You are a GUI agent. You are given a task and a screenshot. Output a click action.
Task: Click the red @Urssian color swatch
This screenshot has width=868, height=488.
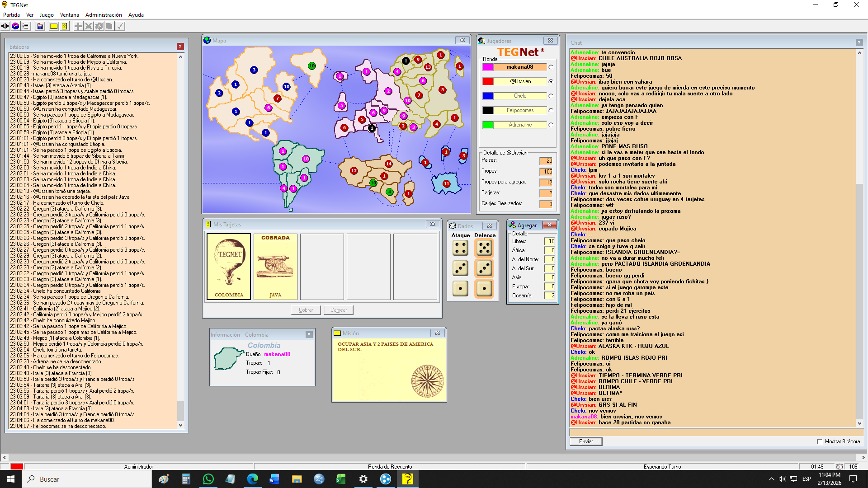(x=487, y=81)
